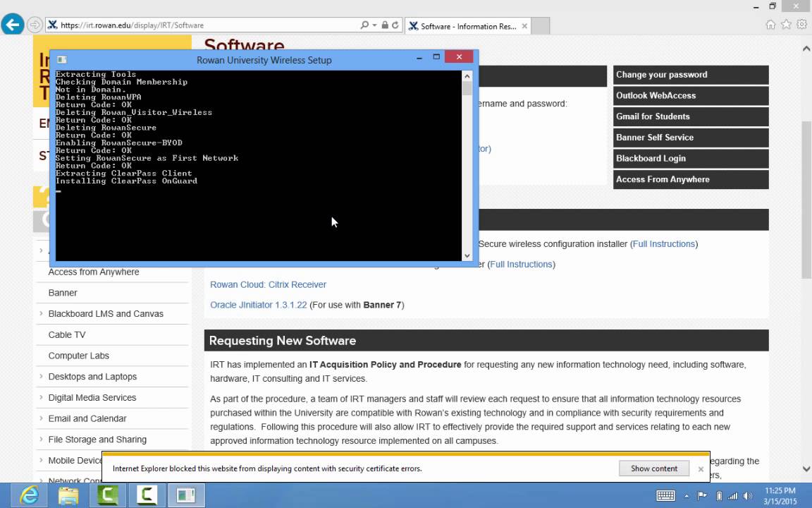This screenshot has width=812, height=508.
Task: Close the Rowan University Wireless Setup window
Action: [459, 56]
